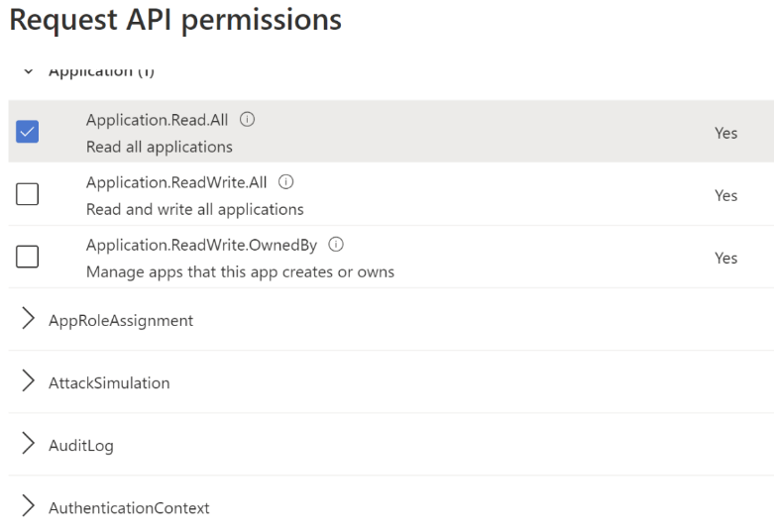Select 'Manage apps that this app creates or owns'
Viewport: 774px width, 532px height.
click(x=241, y=271)
